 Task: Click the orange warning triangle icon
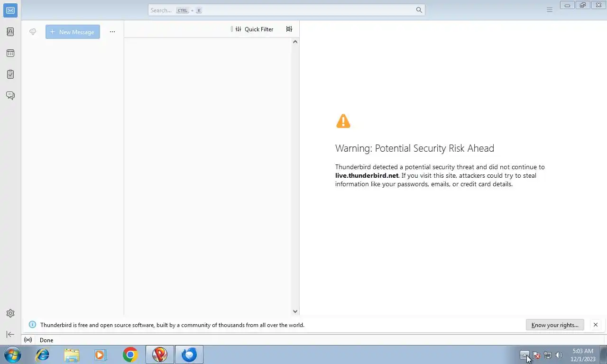[x=343, y=121]
